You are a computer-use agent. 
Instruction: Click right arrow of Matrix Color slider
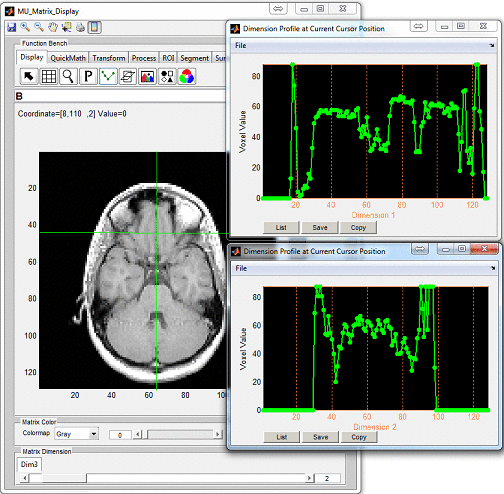click(x=218, y=434)
